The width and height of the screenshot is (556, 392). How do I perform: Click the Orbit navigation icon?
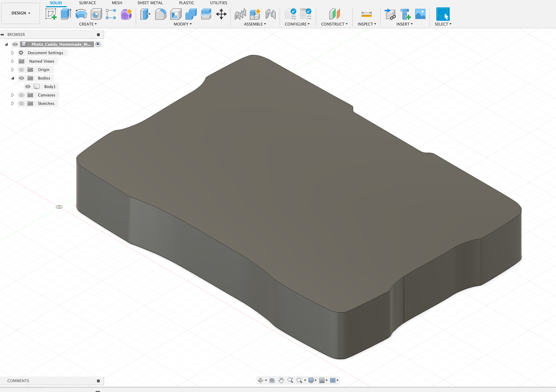[x=261, y=380]
